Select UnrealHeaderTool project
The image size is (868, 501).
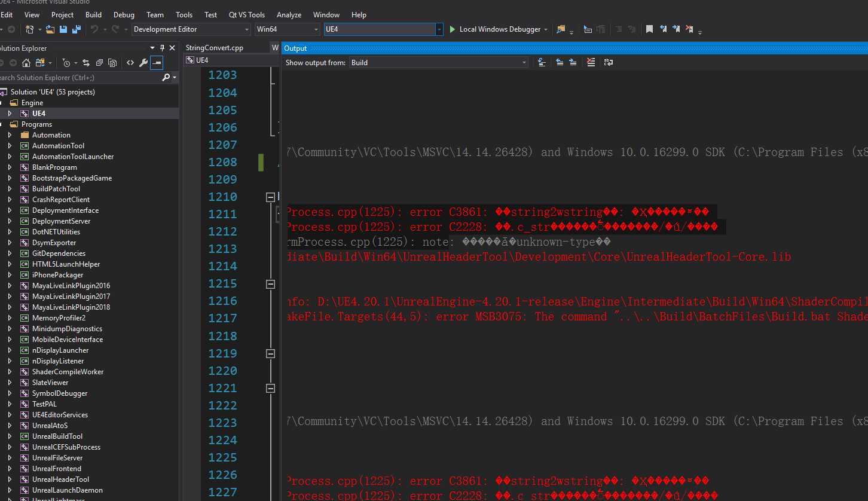click(x=60, y=479)
